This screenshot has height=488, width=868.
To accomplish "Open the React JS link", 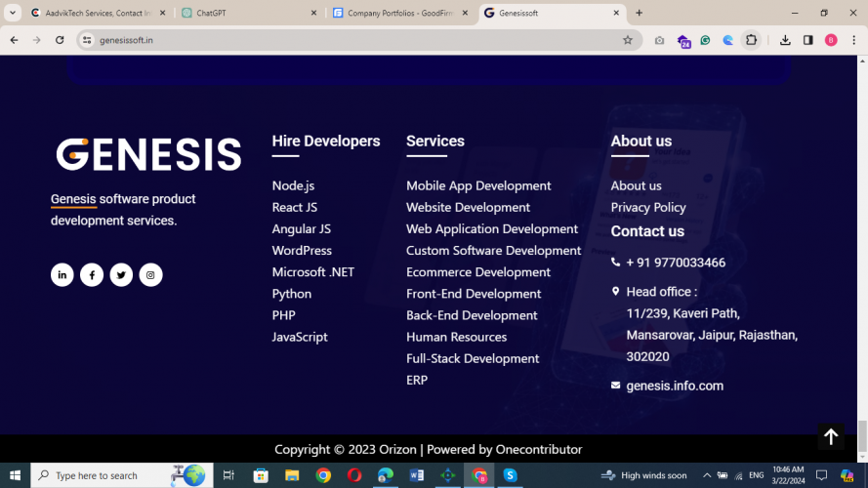I will (295, 208).
